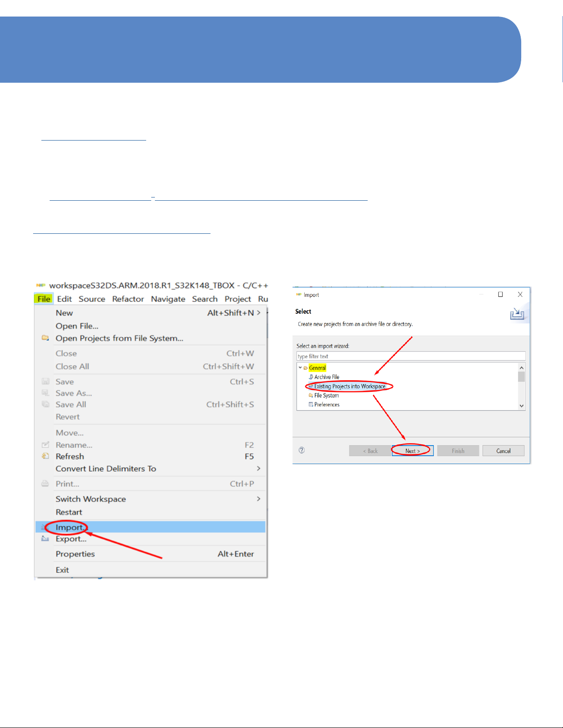563x728 pixels.
Task: Click Cancel in the Import dialog
Action: click(503, 451)
